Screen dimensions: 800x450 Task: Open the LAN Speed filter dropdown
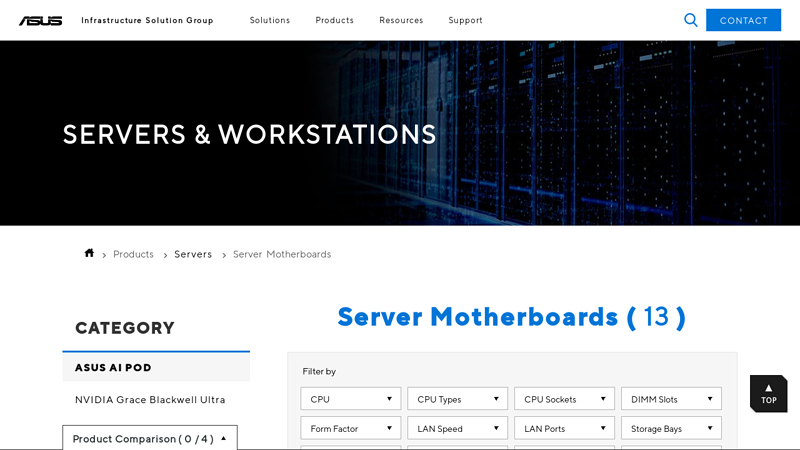point(457,429)
